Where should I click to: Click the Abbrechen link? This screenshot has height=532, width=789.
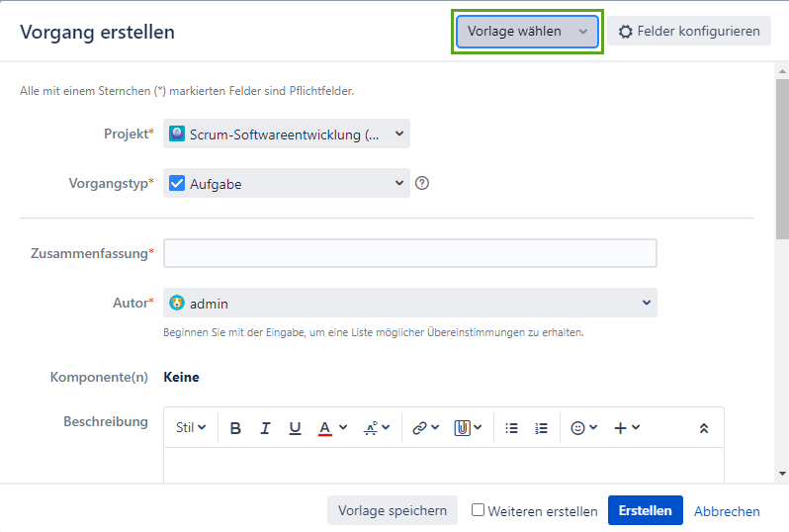727,511
